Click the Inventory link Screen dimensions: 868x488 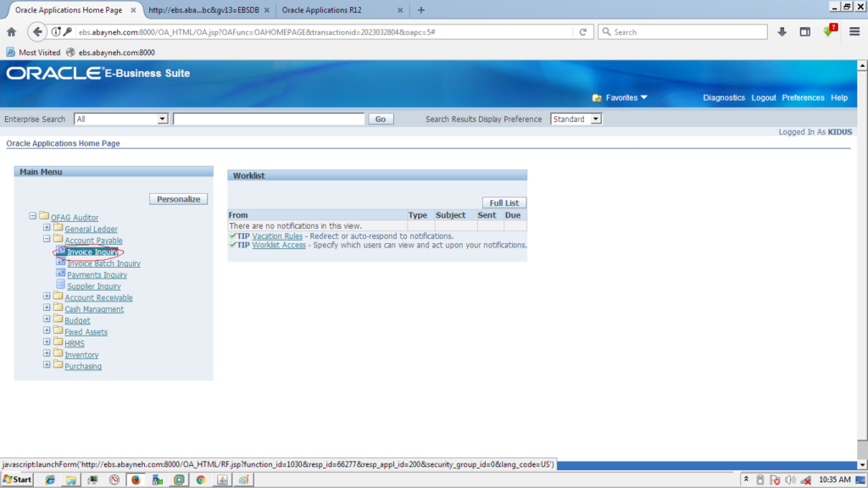point(81,355)
